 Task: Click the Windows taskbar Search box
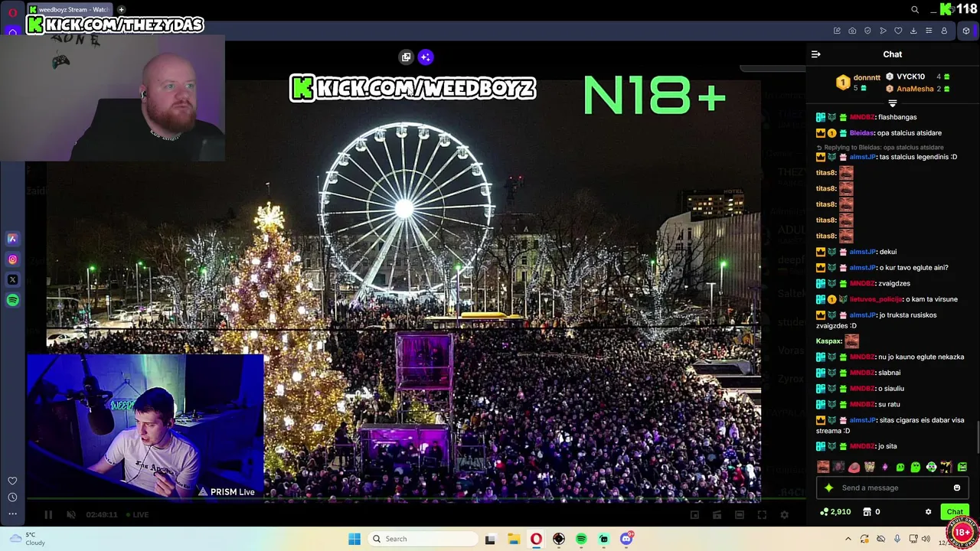coord(421,539)
